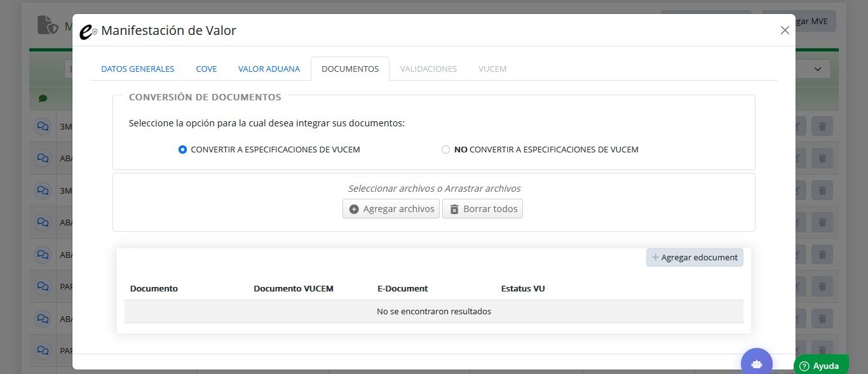Click the E-Document column header
The width and height of the screenshot is (868, 374).
pos(402,288)
